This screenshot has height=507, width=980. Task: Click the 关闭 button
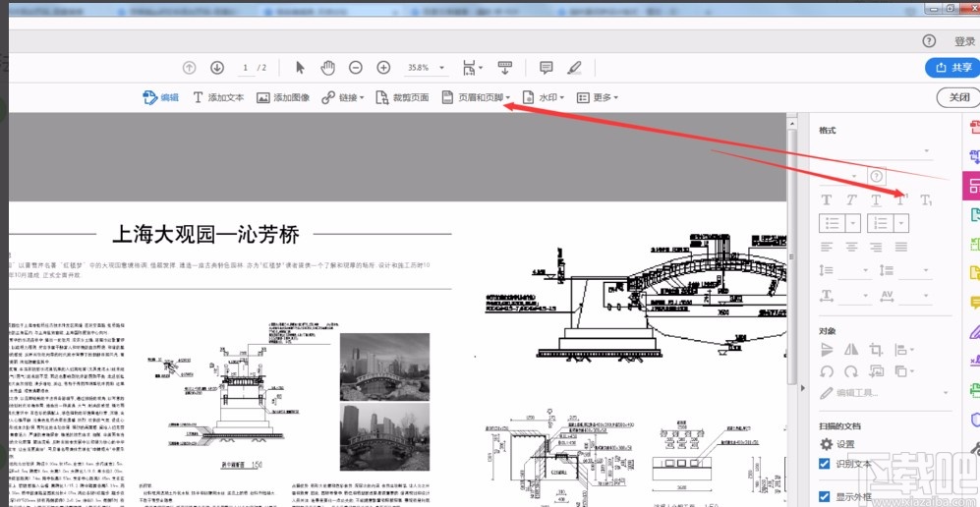[958, 97]
